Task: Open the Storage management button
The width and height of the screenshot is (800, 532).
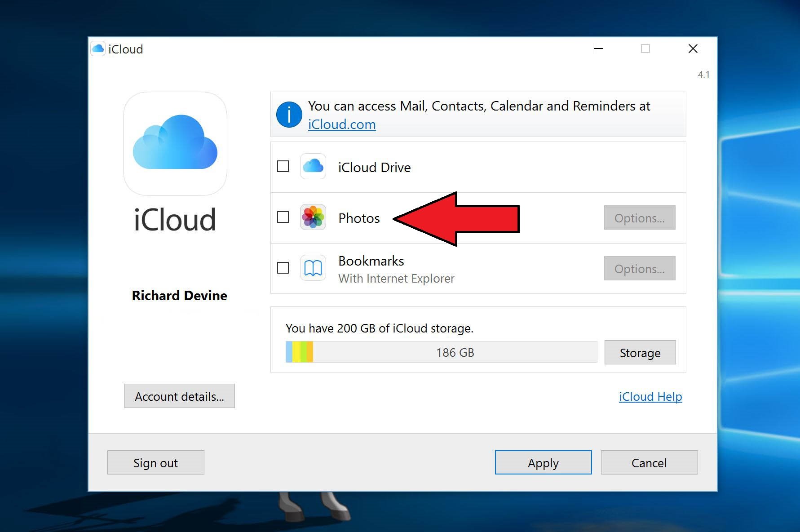Action: tap(640, 352)
